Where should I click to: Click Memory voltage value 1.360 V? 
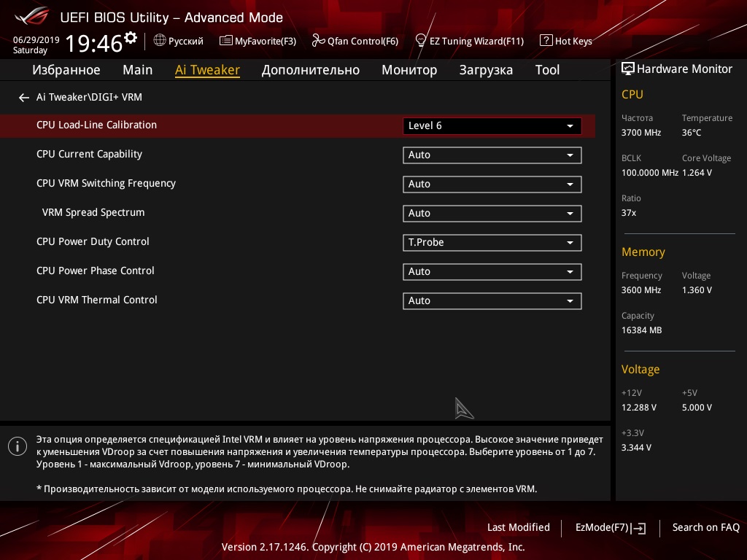697,290
